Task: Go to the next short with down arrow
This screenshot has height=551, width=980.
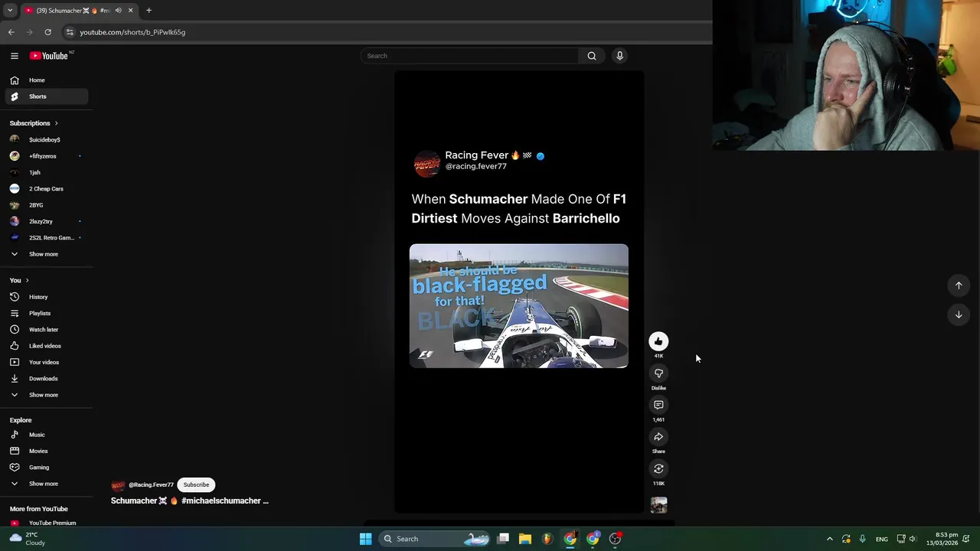Action: pos(959,315)
